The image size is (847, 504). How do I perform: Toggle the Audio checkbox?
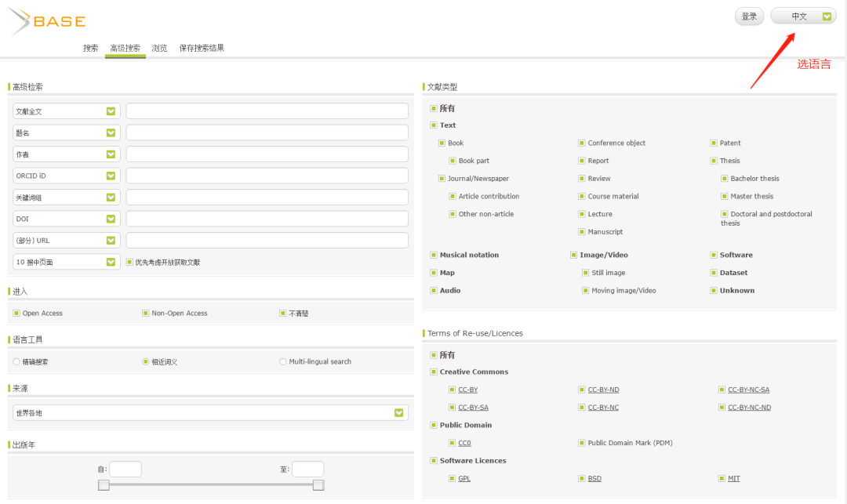(x=433, y=291)
